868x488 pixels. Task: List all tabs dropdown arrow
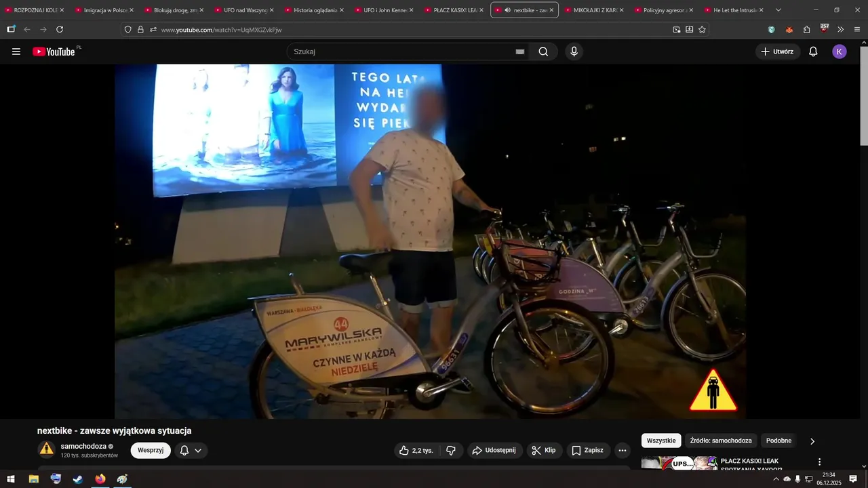click(778, 10)
